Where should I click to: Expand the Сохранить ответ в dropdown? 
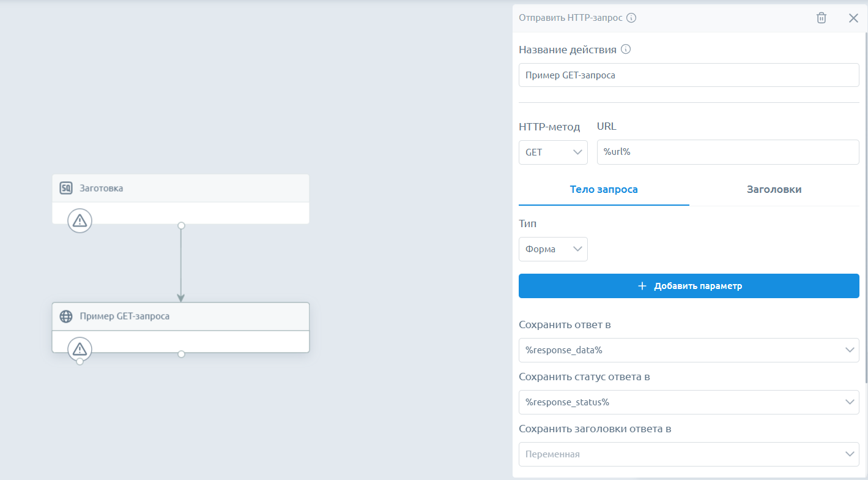point(688,350)
